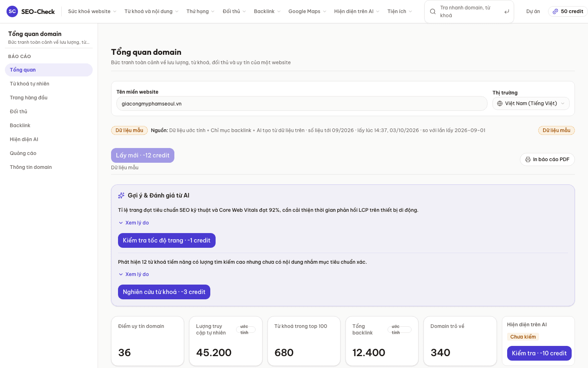Select Tổng quan in the sidebar
Viewport: 588px width, 368px height.
pos(49,70)
